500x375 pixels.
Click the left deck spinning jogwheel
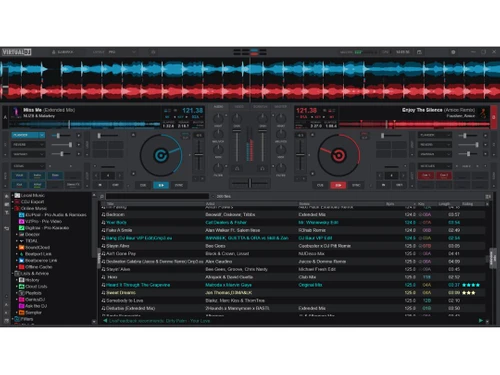click(161, 155)
